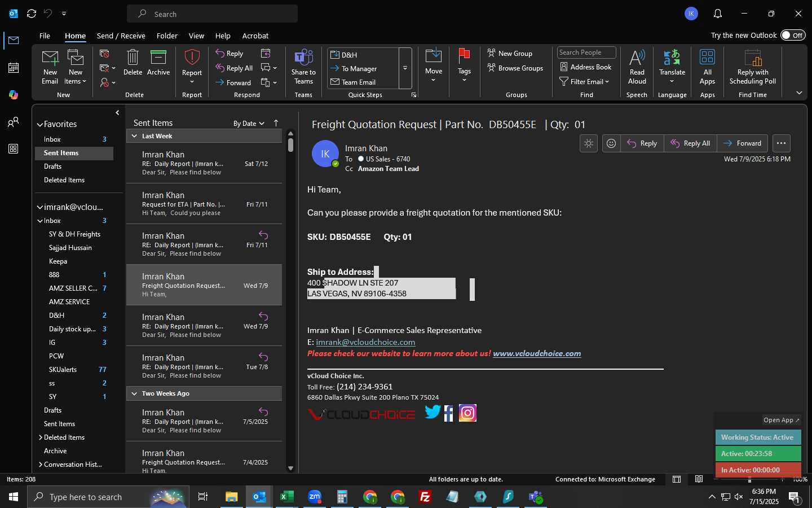This screenshot has height=508, width=812.
Task: Open the Tags flag menu
Action: [x=464, y=67]
